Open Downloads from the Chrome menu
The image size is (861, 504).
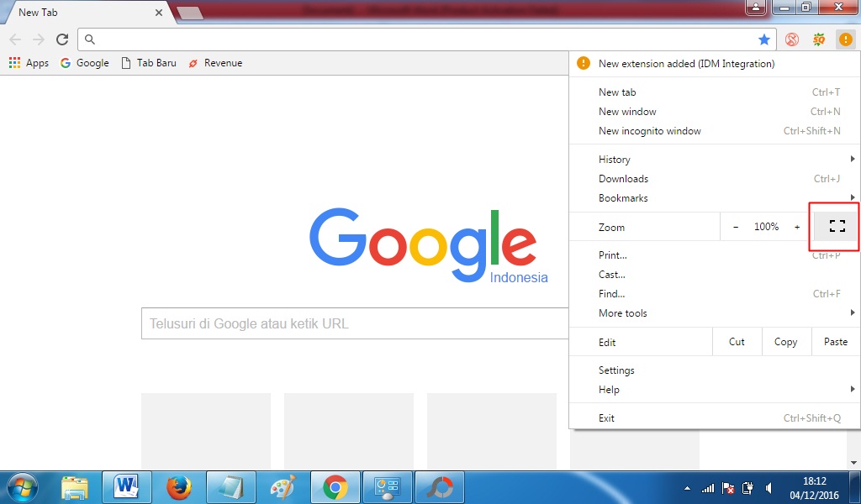[623, 178]
